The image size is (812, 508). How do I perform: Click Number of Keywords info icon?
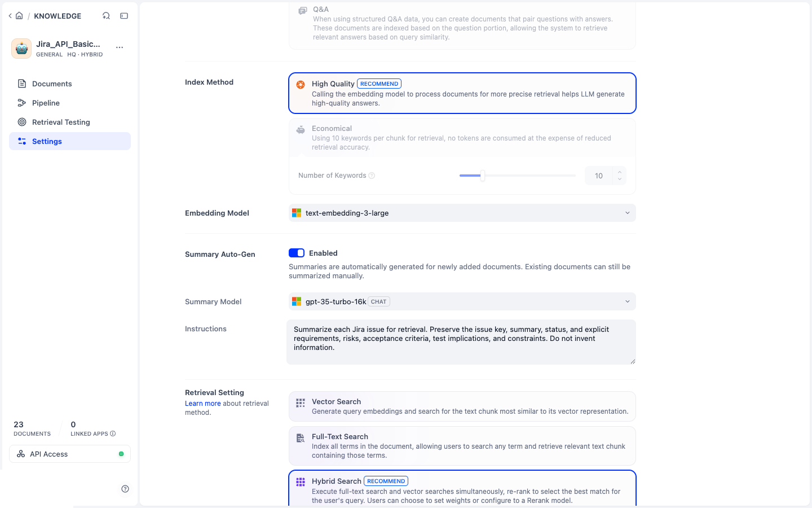tap(372, 176)
